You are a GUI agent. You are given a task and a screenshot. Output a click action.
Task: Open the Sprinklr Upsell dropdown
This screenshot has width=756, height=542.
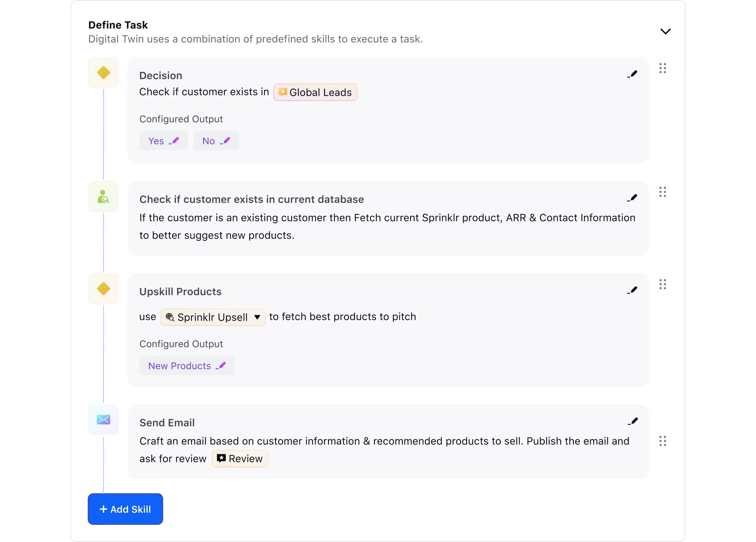tap(213, 317)
